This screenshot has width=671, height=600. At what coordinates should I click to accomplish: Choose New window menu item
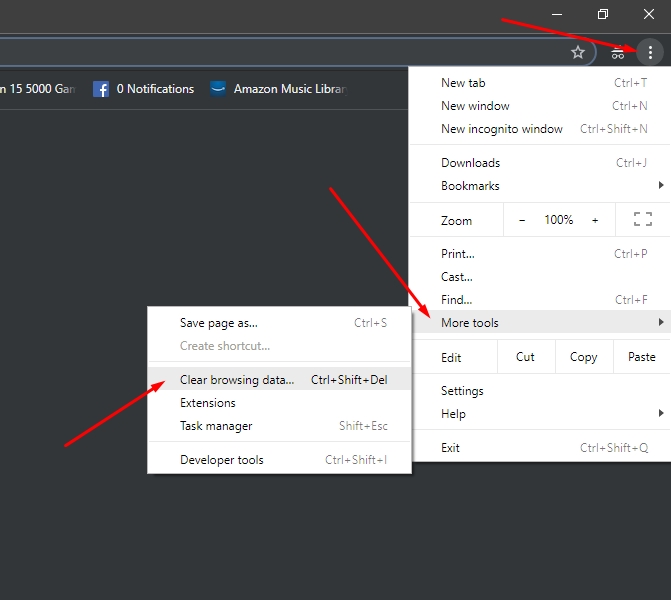click(x=540, y=106)
